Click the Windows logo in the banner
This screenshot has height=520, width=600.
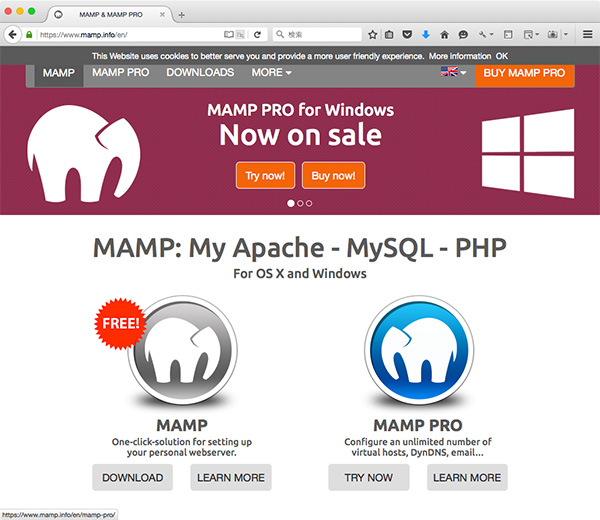[528, 153]
